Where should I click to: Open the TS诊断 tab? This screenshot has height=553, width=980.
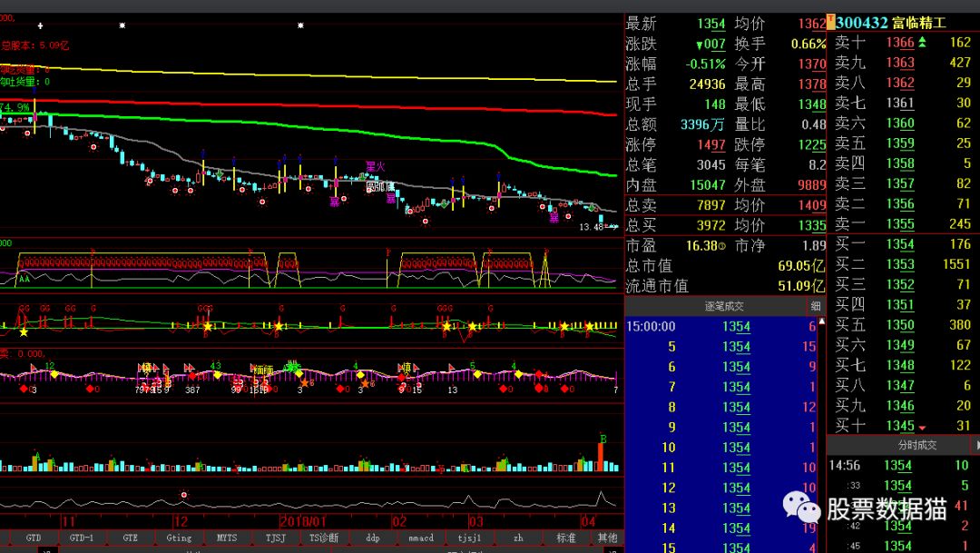coord(324,538)
